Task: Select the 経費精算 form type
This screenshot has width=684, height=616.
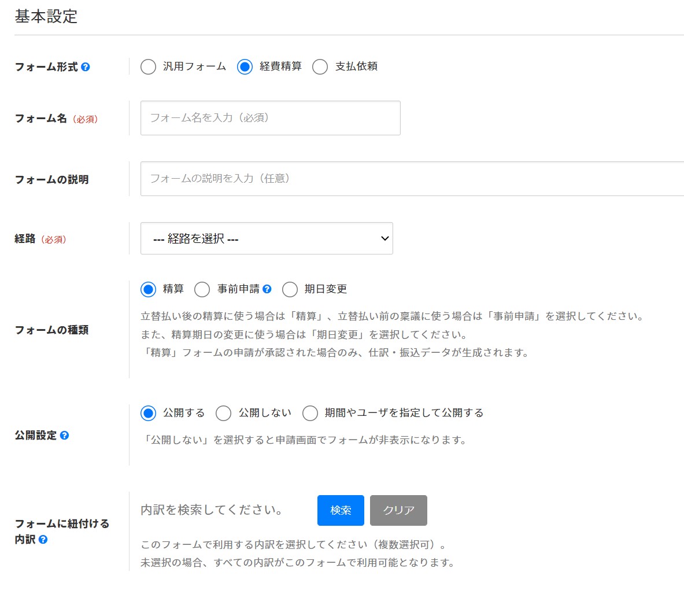Action: (245, 67)
